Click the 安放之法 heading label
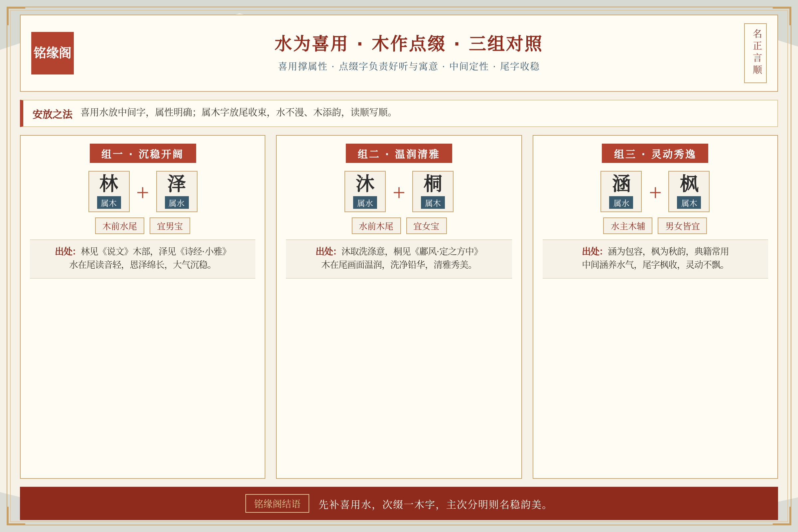The height and width of the screenshot is (532, 798). [53, 114]
